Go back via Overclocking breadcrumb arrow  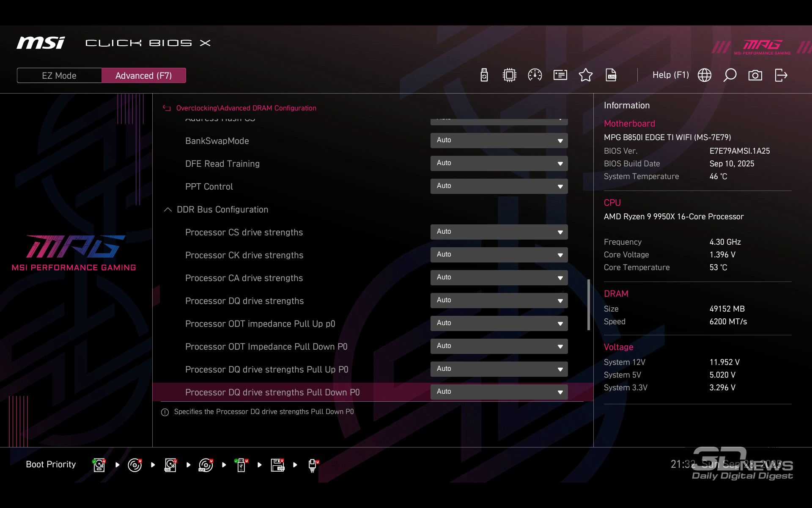point(167,108)
